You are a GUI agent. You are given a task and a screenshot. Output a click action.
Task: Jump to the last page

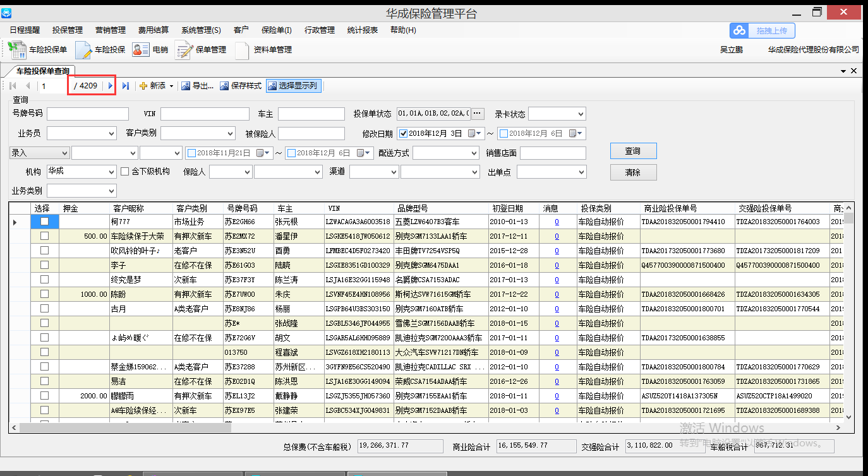click(x=126, y=86)
